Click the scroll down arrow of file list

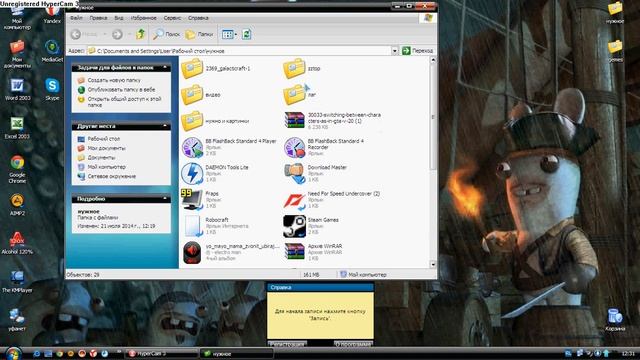pyautogui.click(x=433, y=264)
